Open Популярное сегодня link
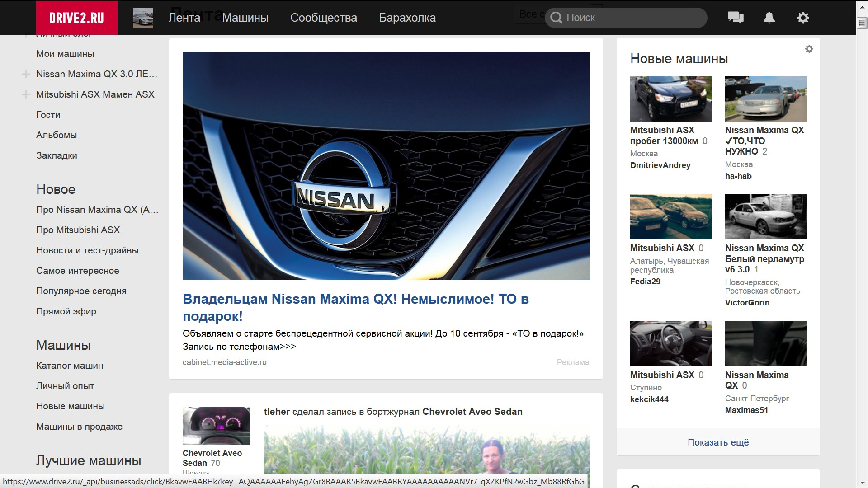Image resolution: width=868 pixels, height=488 pixels. (x=81, y=291)
